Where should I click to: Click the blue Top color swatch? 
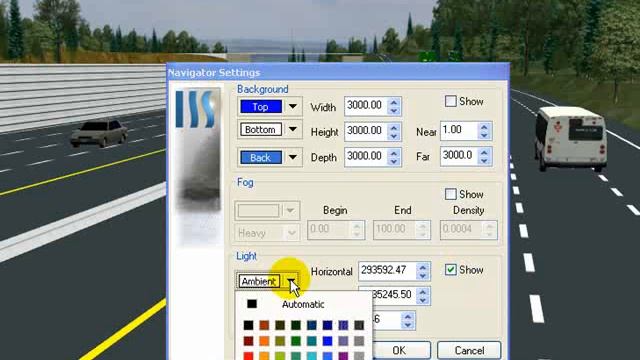click(x=261, y=107)
